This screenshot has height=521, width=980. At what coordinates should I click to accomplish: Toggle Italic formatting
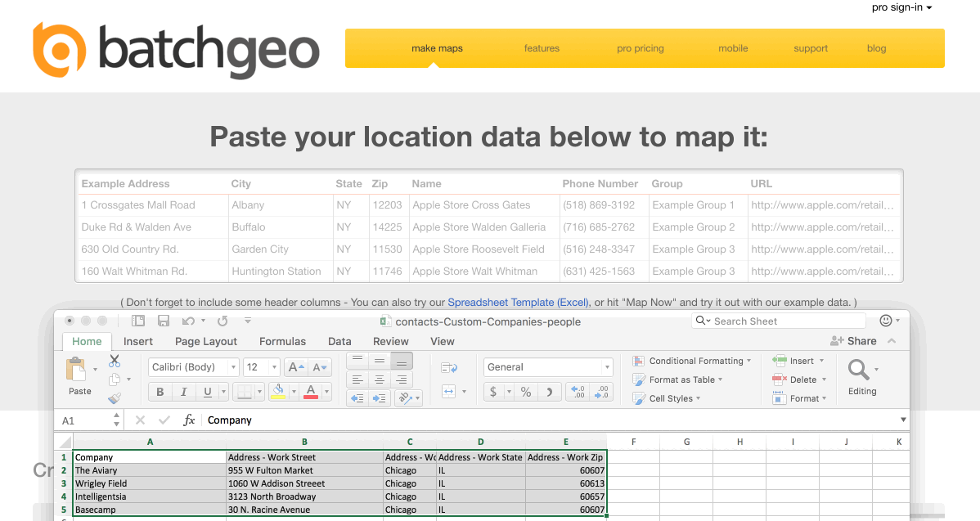(x=184, y=392)
